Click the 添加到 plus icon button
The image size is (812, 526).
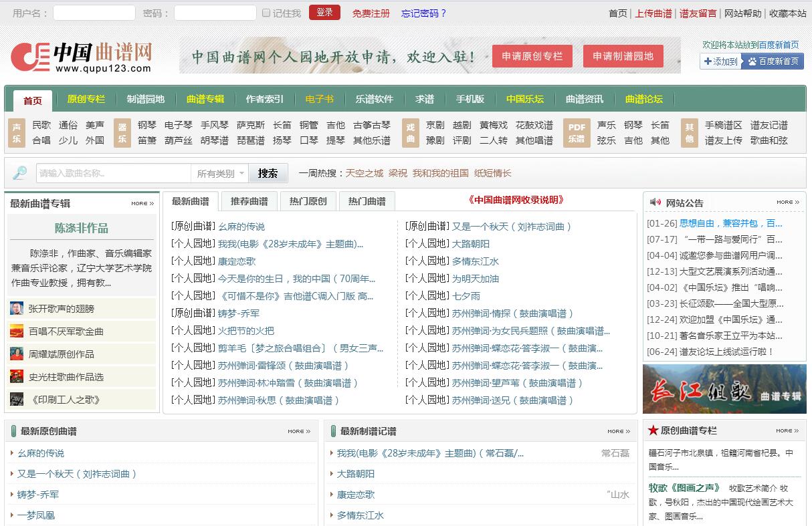[x=720, y=61]
